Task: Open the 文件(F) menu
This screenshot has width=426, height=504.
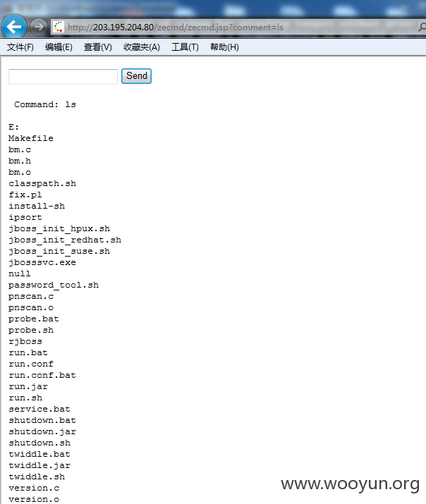Action: (x=20, y=47)
